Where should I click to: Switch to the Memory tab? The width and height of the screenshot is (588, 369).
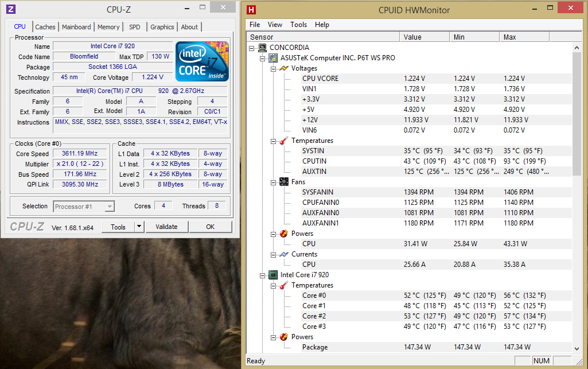[x=108, y=27]
